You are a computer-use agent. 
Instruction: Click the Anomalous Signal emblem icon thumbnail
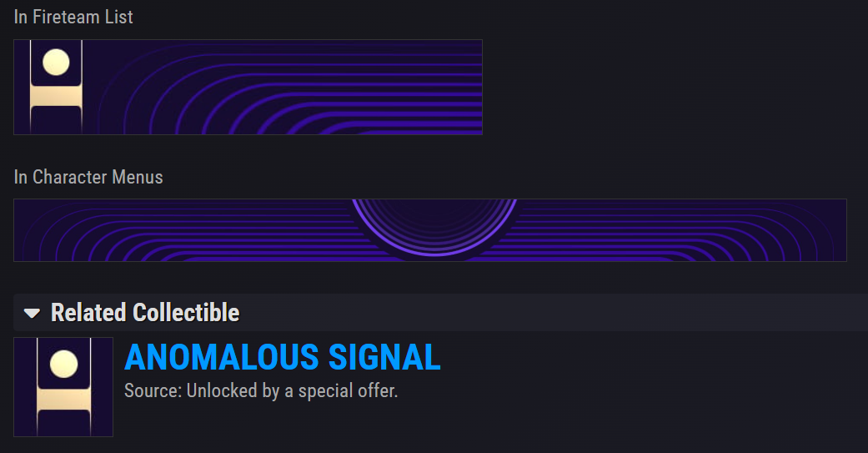(63, 387)
